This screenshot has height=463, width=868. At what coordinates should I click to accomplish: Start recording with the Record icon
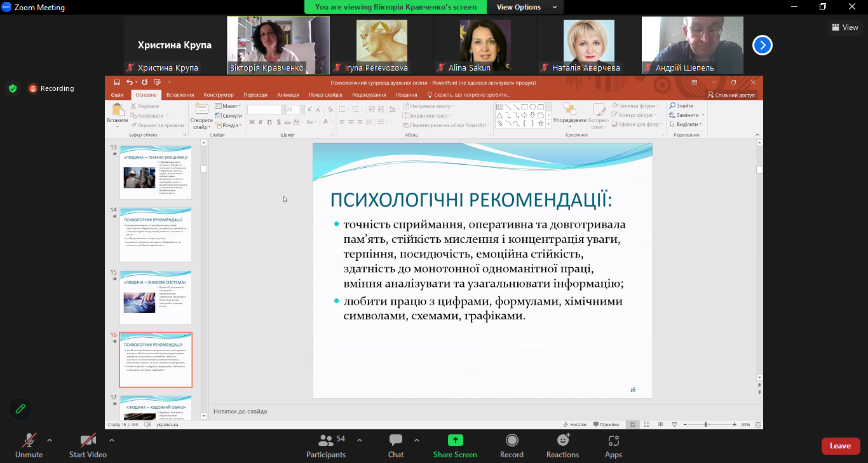pyautogui.click(x=512, y=440)
